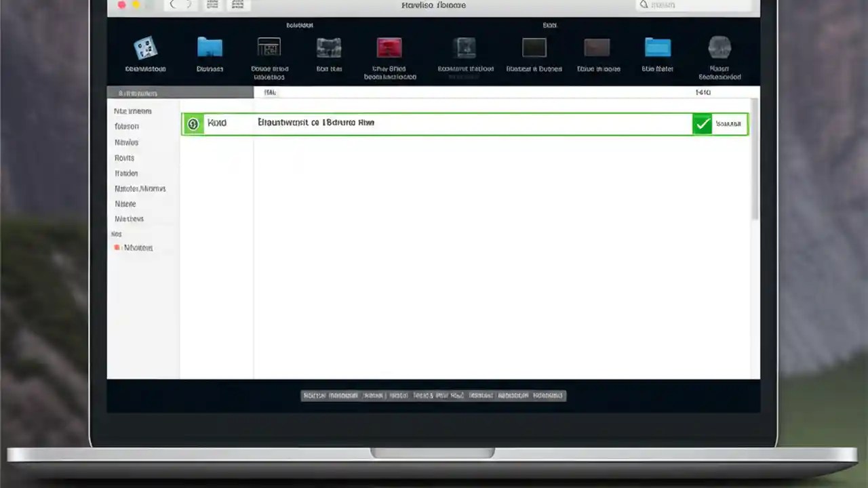Switch to the tab above the results list

pos(269,92)
